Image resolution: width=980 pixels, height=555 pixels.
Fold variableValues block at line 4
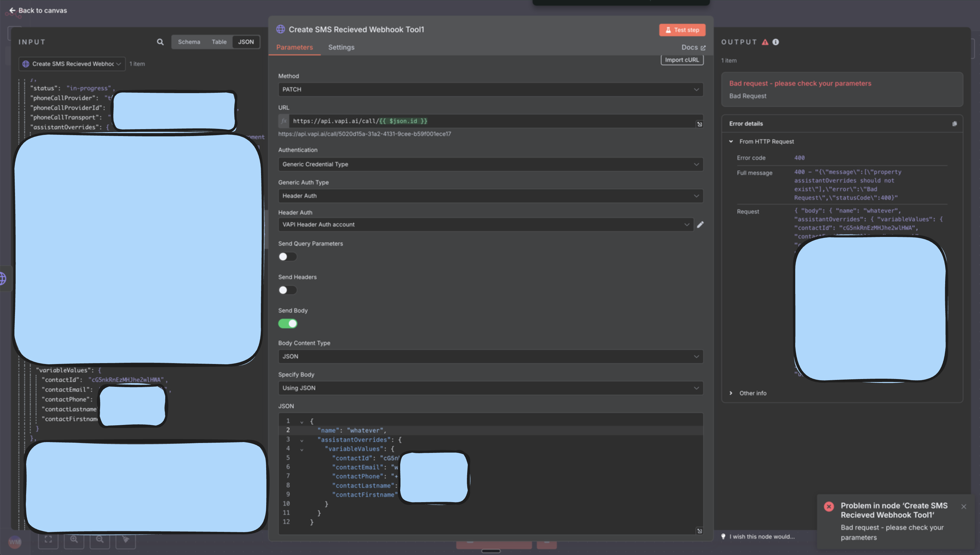click(x=302, y=449)
